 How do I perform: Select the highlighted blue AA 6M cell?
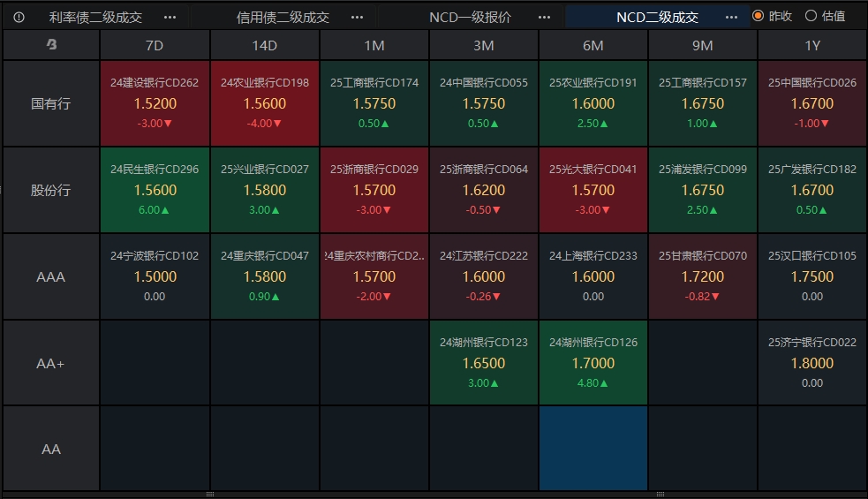pos(593,449)
